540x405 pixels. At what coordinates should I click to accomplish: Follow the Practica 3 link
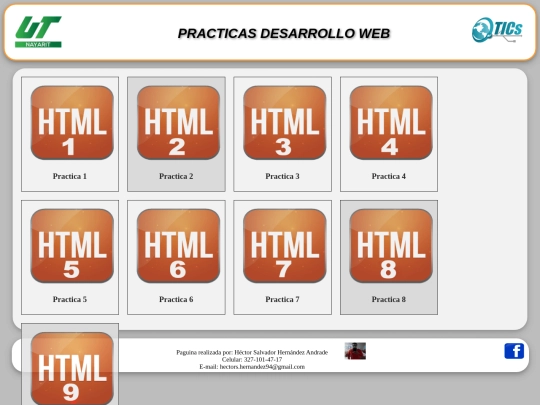pos(282,176)
